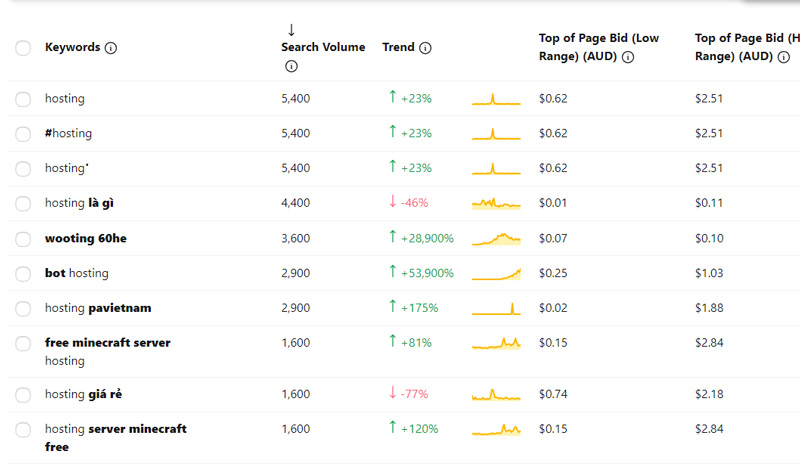Click the trend sparkline for bot hosting
800x465 pixels.
tap(497, 273)
